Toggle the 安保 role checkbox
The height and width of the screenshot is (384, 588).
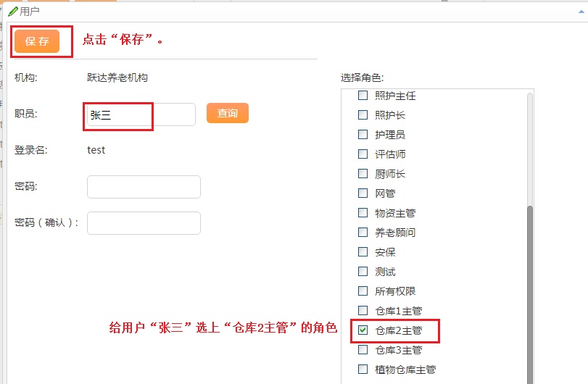click(x=363, y=251)
